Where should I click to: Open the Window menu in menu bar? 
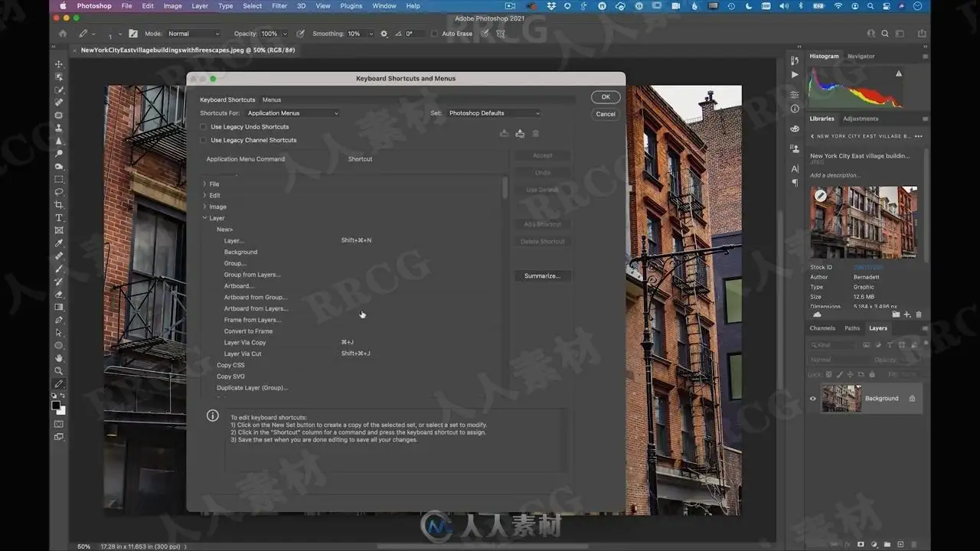(384, 6)
